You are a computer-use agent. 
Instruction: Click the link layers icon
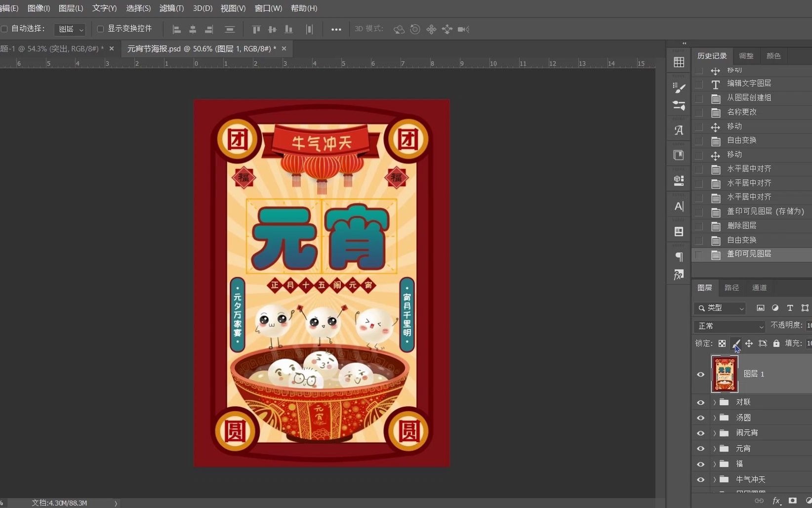pyautogui.click(x=759, y=501)
